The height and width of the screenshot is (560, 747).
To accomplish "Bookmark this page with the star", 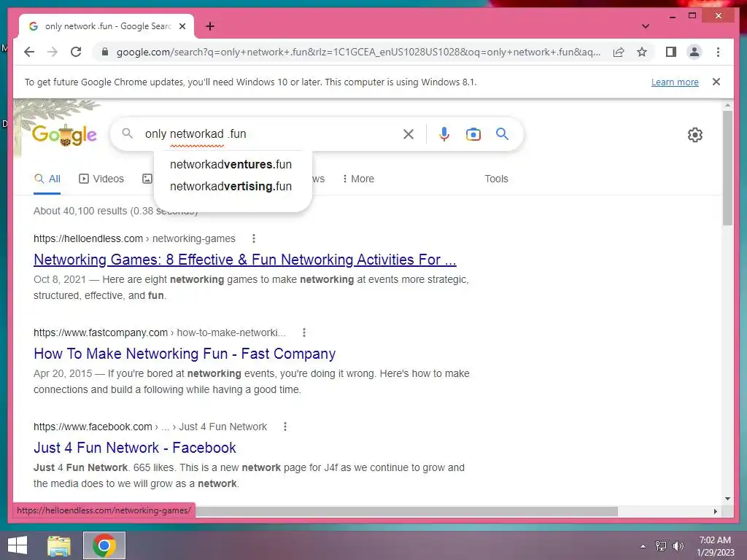I will [x=642, y=52].
